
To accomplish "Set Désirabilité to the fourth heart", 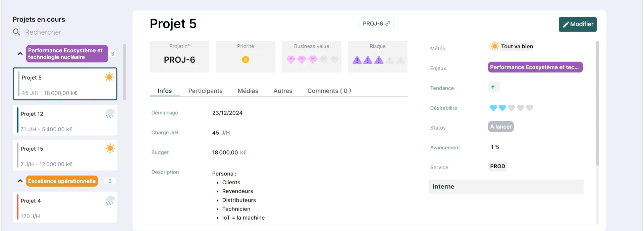I will pos(520,108).
